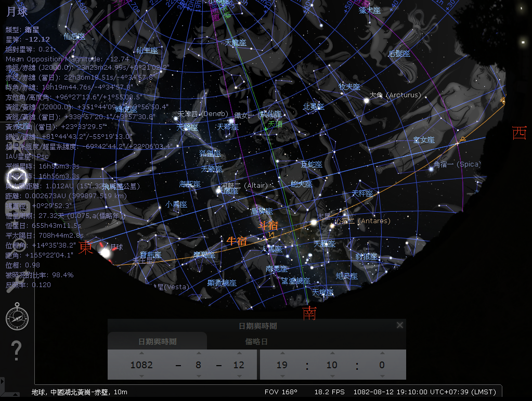Click the FOV 168° status entry

[x=281, y=392]
